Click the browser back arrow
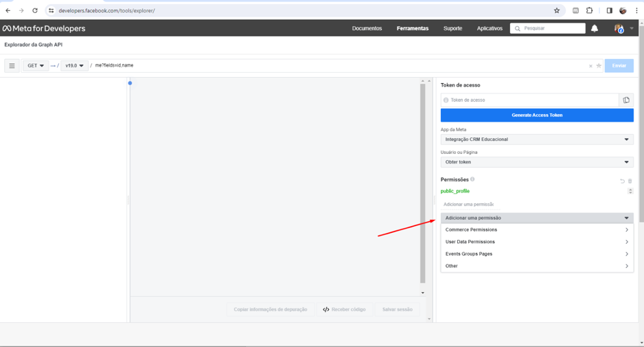The width and height of the screenshot is (644, 347). [x=8, y=11]
